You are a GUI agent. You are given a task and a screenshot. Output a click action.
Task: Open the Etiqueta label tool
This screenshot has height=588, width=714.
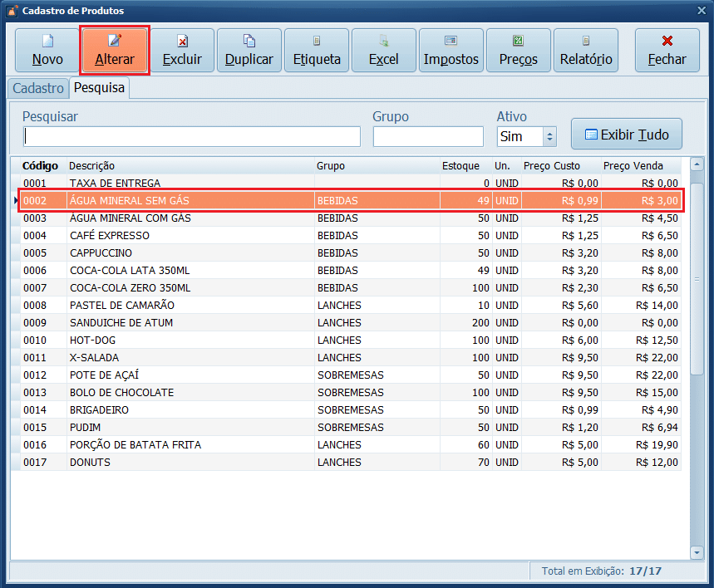point(317,51)
